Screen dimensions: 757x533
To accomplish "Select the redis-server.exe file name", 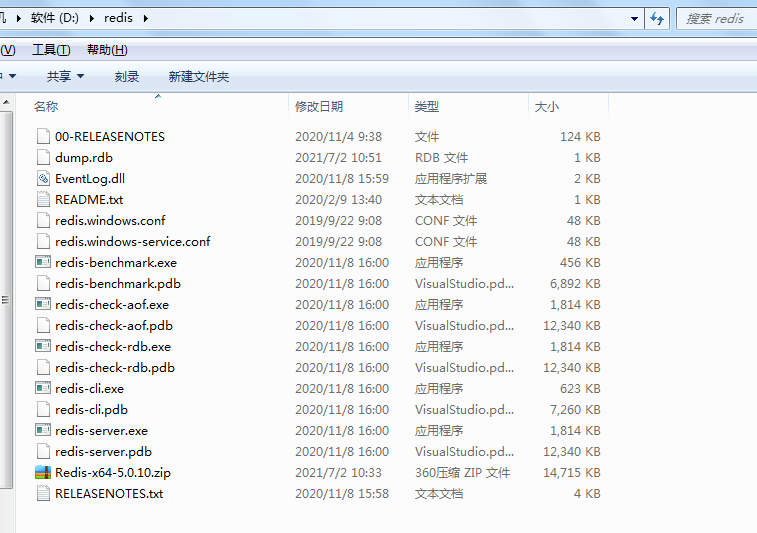I will [x=101, y=431].
